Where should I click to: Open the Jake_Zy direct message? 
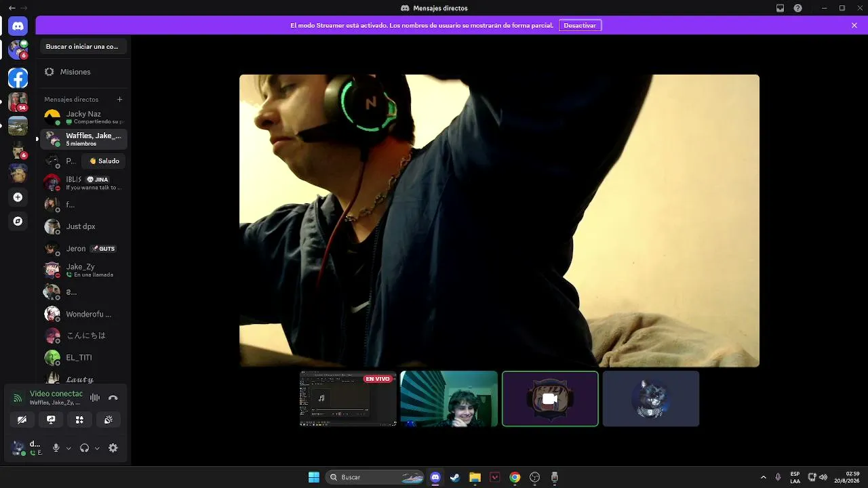tap(84, 270)
